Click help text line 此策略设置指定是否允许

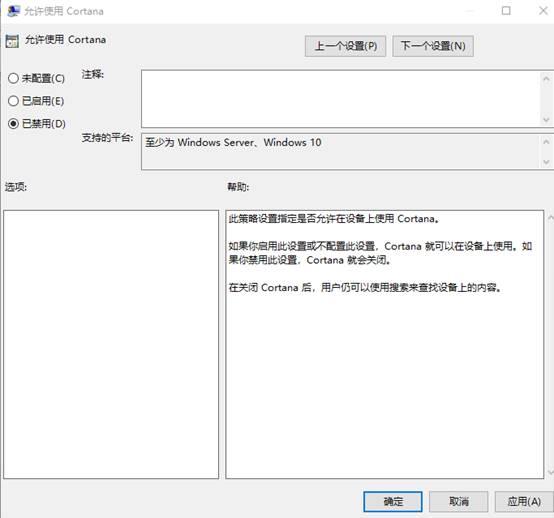pos(334,219)
